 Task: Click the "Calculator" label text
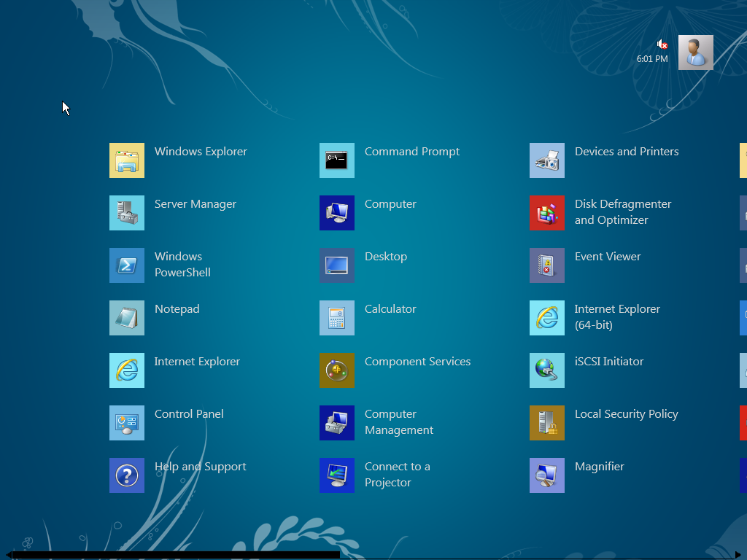390,309
